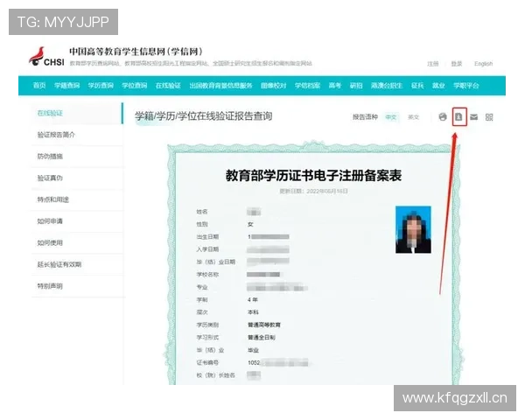525x420 pixels.
Task: Click the certificate number starting 1052
Action: [278, 363]
